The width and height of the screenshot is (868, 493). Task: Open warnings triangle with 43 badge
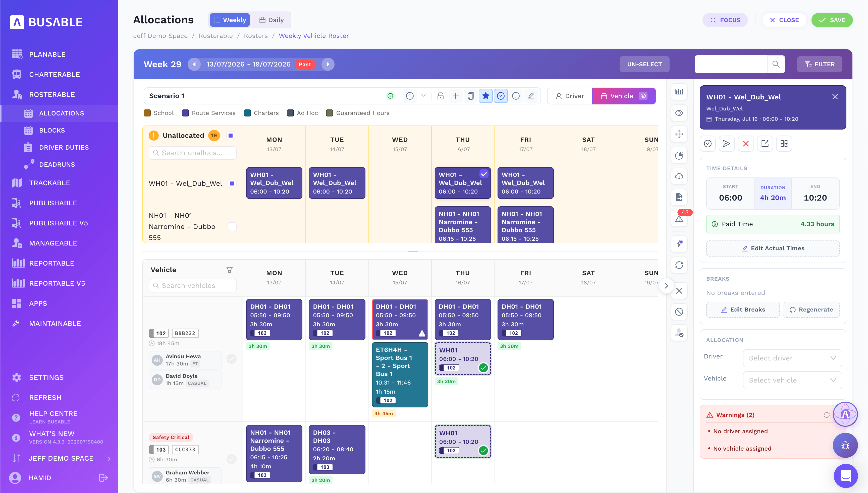click(x=679, y=218)
